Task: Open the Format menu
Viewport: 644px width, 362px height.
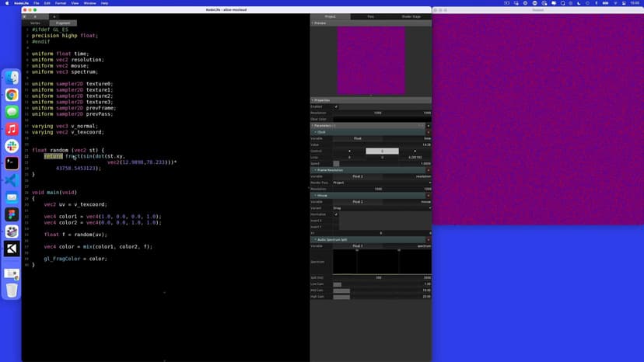Action: 60,3
